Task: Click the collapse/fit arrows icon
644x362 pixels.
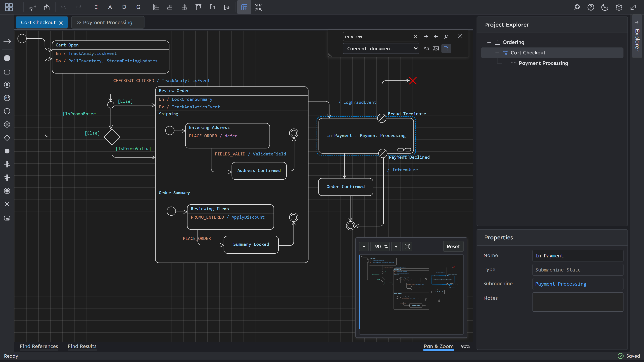Action: (258, 7)
